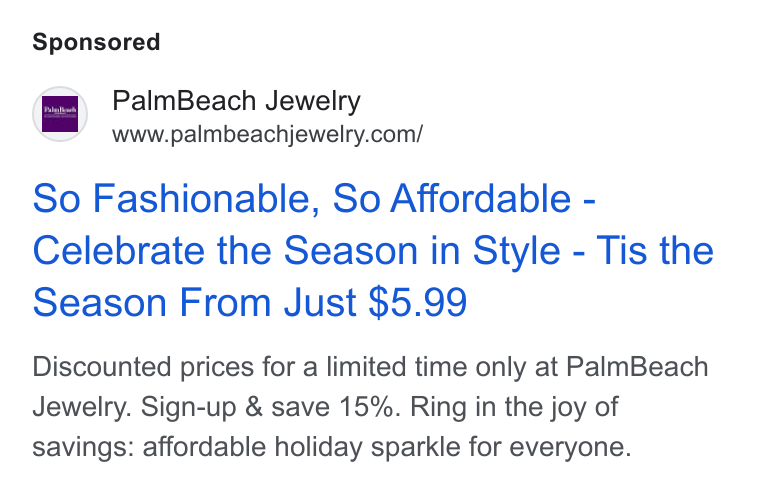
Task: Click "Season From Just" headline text
Action: (x=195, y=302)
